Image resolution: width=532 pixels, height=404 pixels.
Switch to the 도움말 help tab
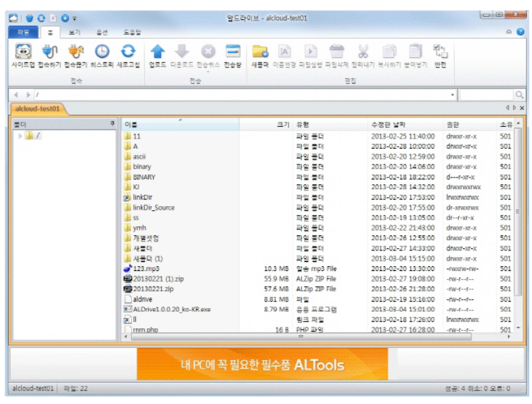pos(132,33)
